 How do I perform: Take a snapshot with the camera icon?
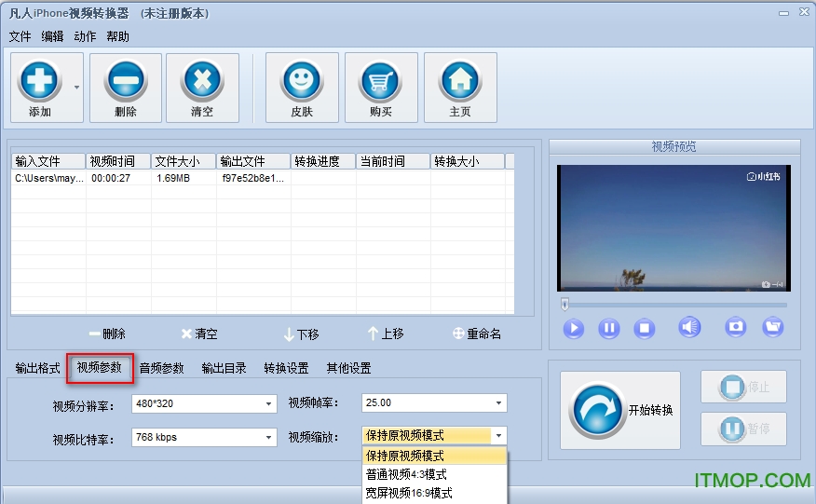pos(735,327)
